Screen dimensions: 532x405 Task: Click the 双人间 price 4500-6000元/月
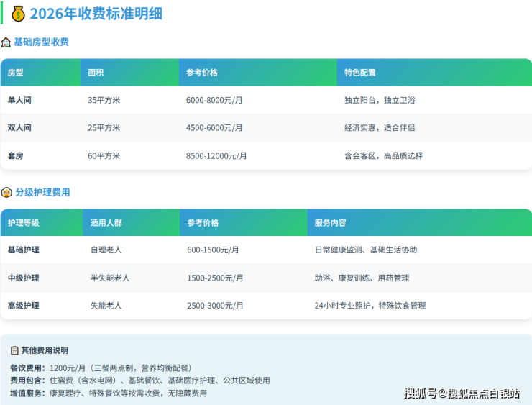[214, 128]
